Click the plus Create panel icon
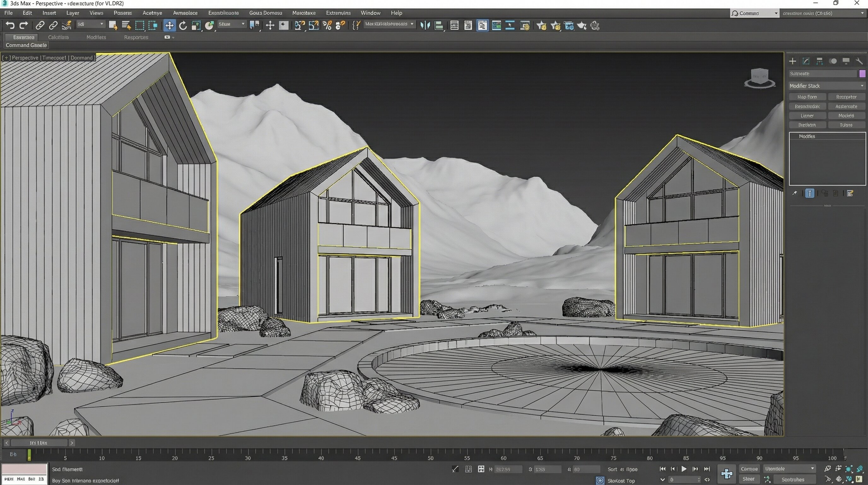This screenshot has height=485, width=868. tap(793, 61)
